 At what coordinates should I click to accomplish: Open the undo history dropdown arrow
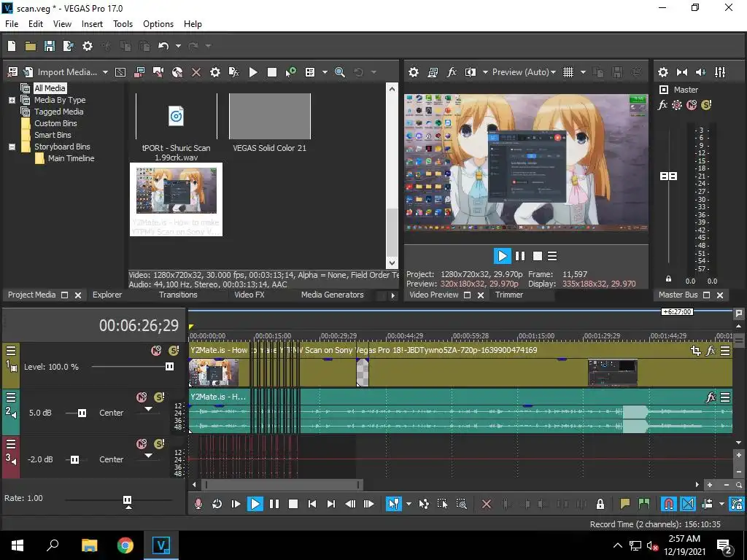[178, 46]
